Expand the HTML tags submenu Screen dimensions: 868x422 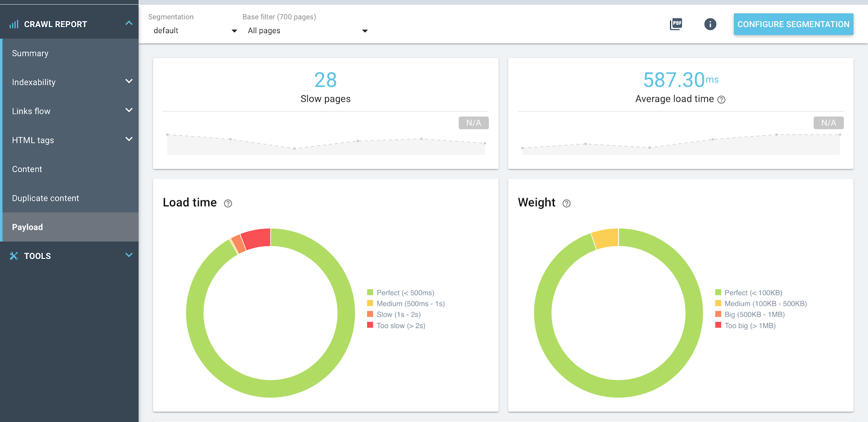click(129, 139)
